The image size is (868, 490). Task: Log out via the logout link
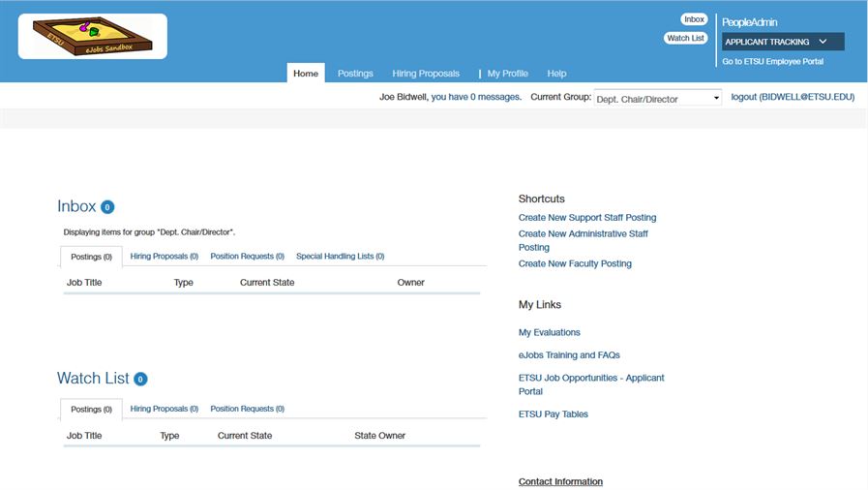click(793, 98)
